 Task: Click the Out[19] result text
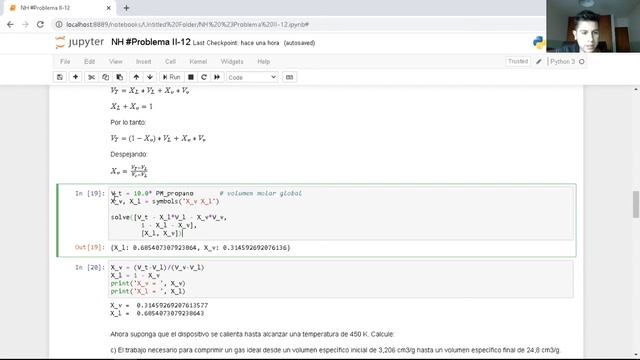pos(200,248)
